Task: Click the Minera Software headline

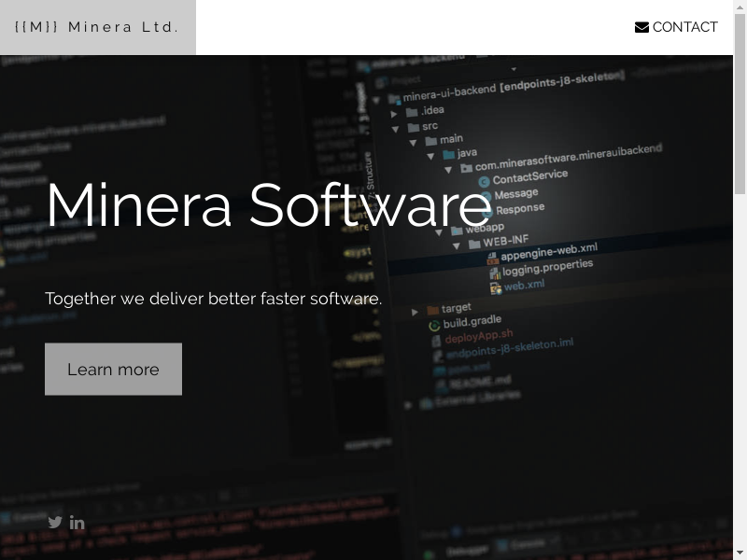Action: click(x=268, y=204)
